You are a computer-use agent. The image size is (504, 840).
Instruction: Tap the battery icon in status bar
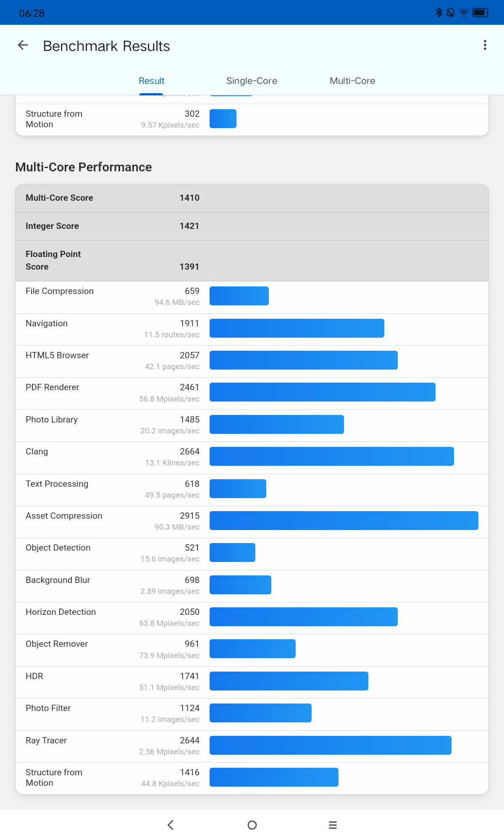480,13
